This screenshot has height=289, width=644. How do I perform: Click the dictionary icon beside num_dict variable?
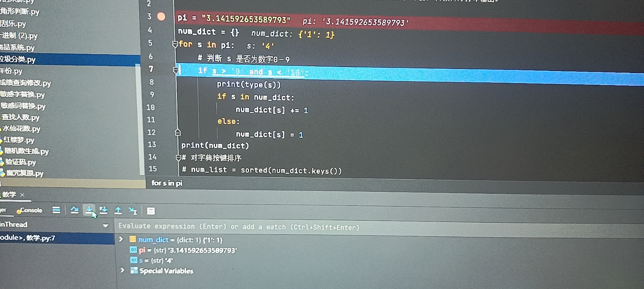coord(133,240)
